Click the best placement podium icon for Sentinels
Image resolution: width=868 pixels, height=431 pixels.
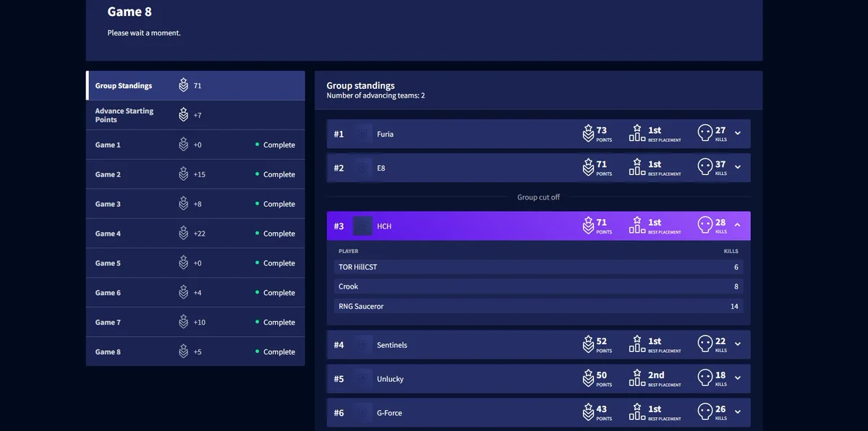(637, 345)
